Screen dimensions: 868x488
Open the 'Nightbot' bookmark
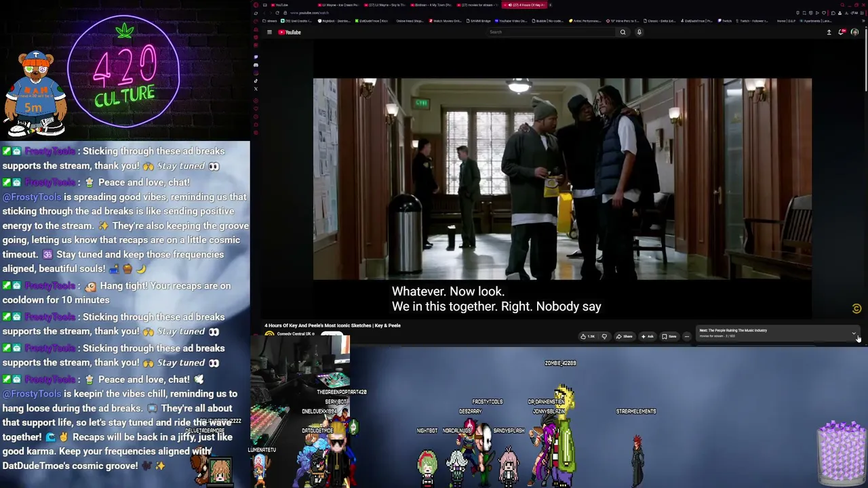(x=335, y=21)
